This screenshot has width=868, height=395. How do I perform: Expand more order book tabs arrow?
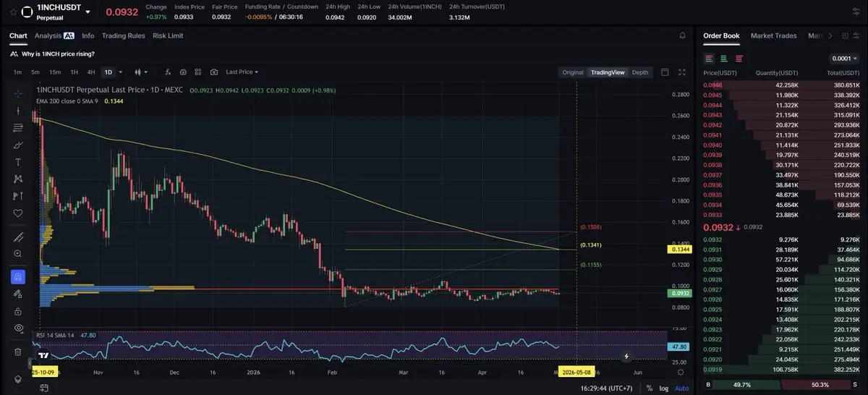830,35
